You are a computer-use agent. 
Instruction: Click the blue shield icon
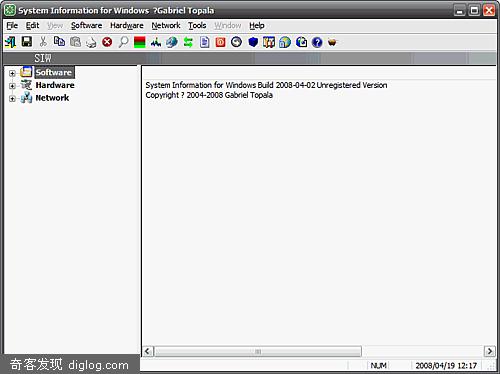point(253,42)
